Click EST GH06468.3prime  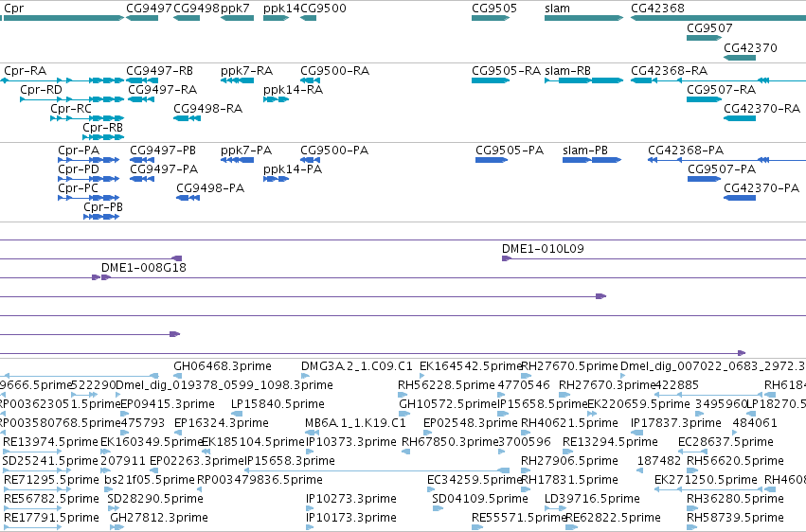click(x=177, y=376)
